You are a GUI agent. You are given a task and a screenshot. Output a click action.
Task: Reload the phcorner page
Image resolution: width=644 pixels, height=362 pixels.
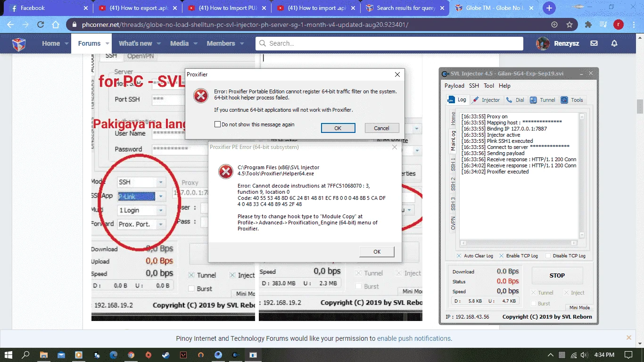pos(41,25)
